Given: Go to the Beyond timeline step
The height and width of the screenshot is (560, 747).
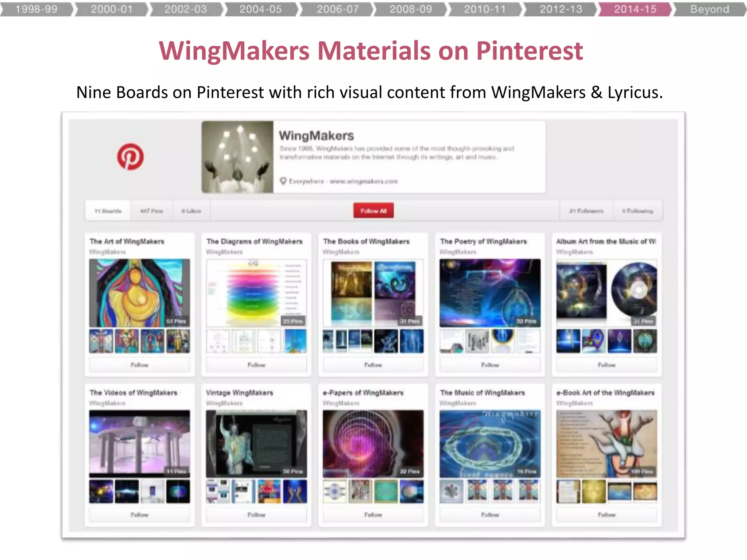Looking at the screenshot, I should [x=710, y=9].
